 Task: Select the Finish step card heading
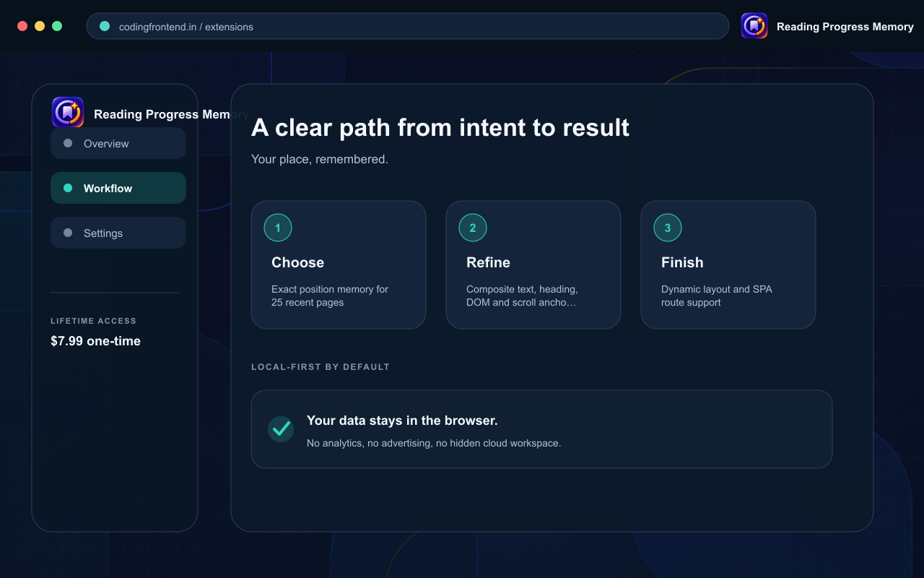click(x=682, y=262)
